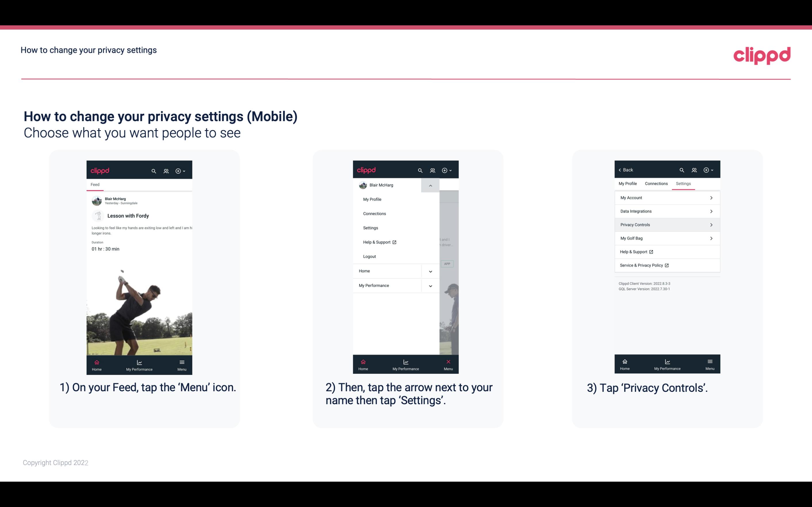Screen dimensions: 812x507
Task: Expand the arrow next to Blair McHarg
Action: click(x=431, y=185)
